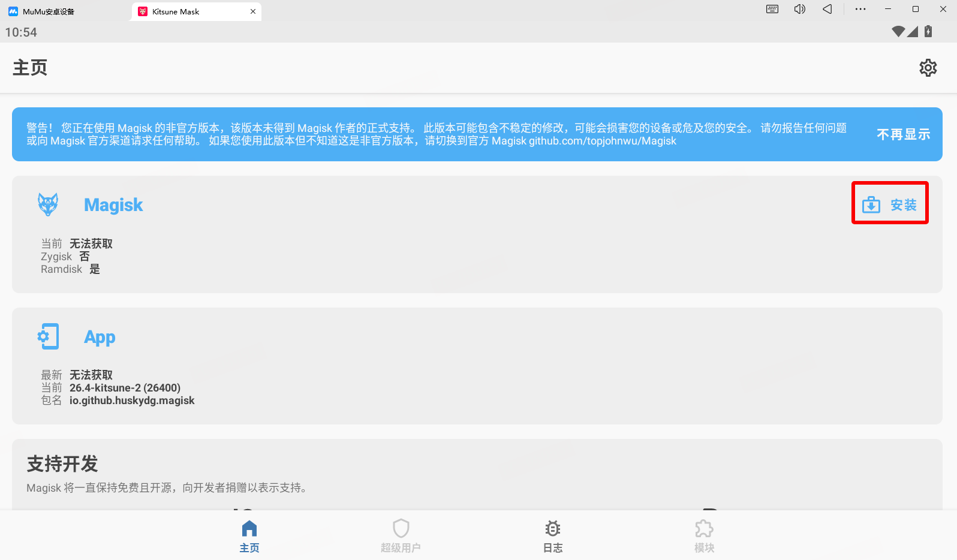Click the MuMu keyboard icon in title bar
The image size is (957, 560).
coord(772,10)
